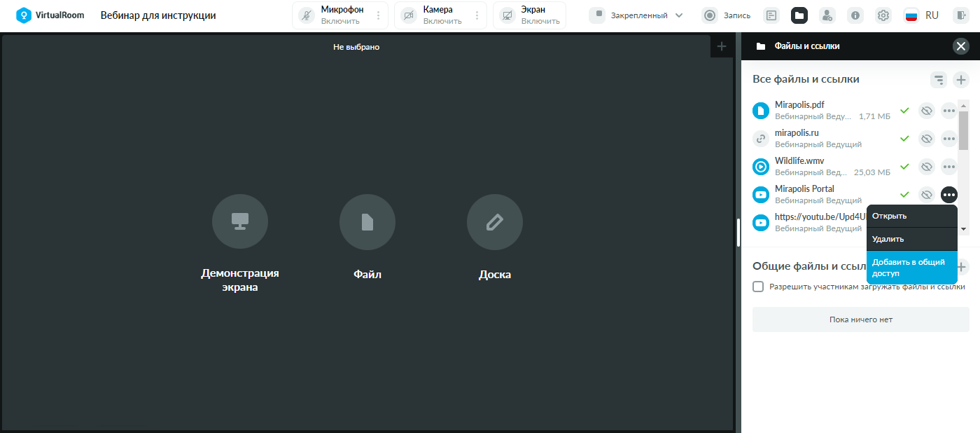Click the exit room door icon
980x433 pixels.
pyautogui.click(x=960, y=15)
